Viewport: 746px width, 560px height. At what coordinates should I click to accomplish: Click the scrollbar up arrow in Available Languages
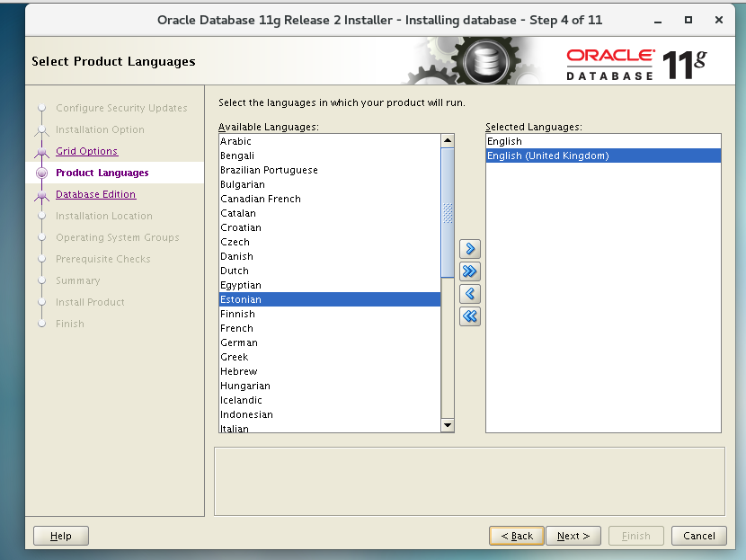pos(448,140)
